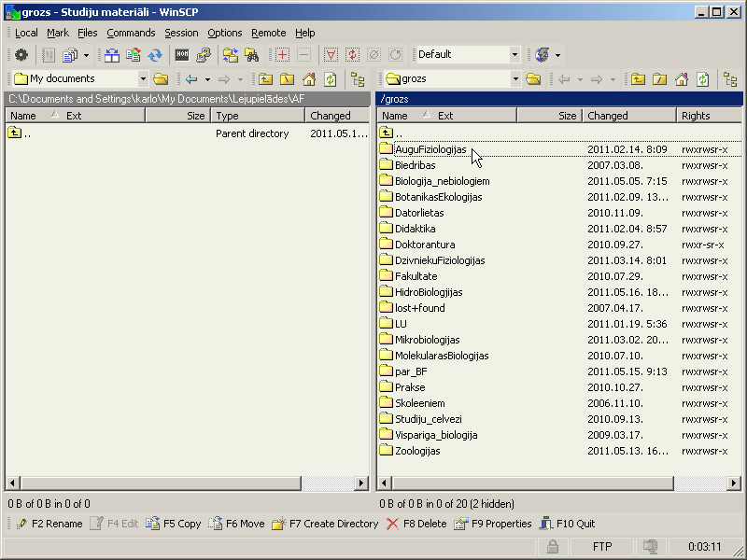Screen dimensions: 747x560
Task: Open the Local menu
Action: [26, 33]
